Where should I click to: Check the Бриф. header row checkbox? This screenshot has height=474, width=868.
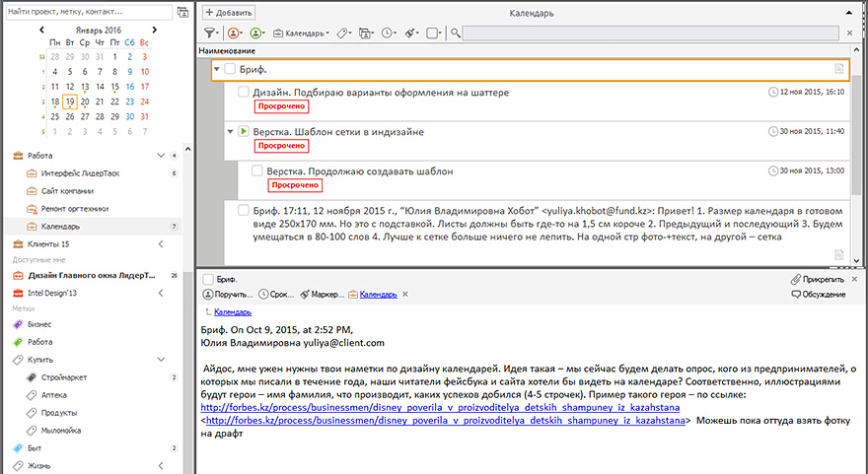click(x=230, y=69)
